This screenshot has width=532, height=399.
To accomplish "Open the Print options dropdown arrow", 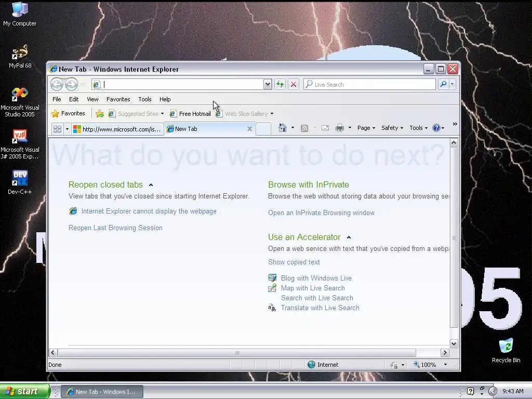I will point(350,128).
